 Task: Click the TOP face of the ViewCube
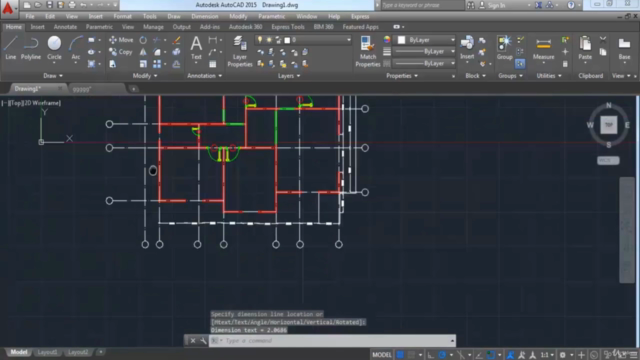pos(609,125)
